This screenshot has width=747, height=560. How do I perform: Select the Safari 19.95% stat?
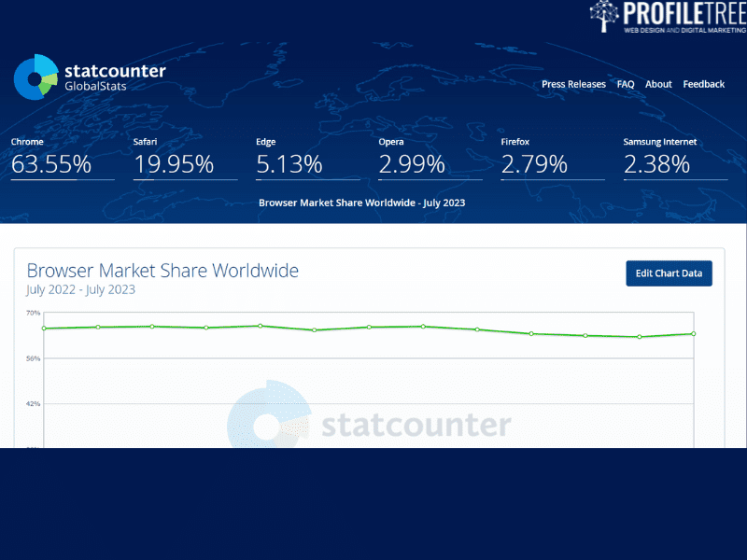click(x=185, y=159)
